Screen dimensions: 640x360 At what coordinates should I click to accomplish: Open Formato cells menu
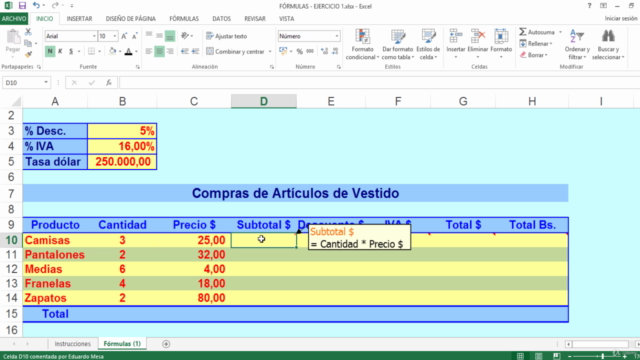click(501, 44)
